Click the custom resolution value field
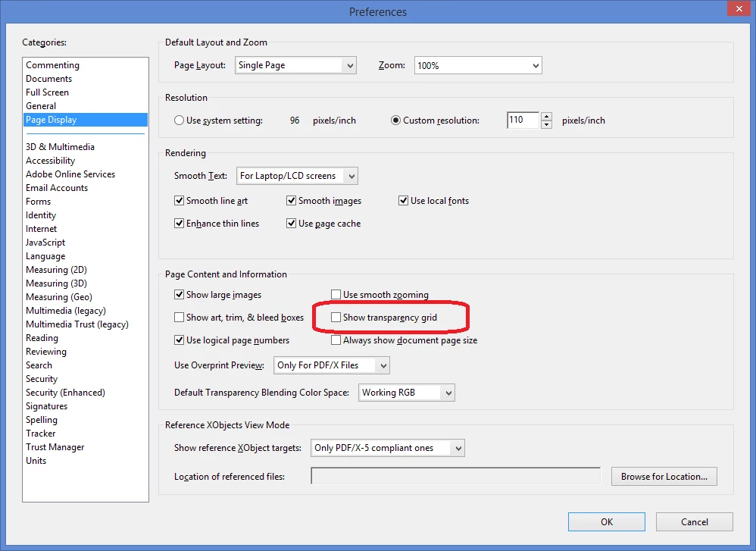The image size is (756, 551). click(x=523, y=121)
